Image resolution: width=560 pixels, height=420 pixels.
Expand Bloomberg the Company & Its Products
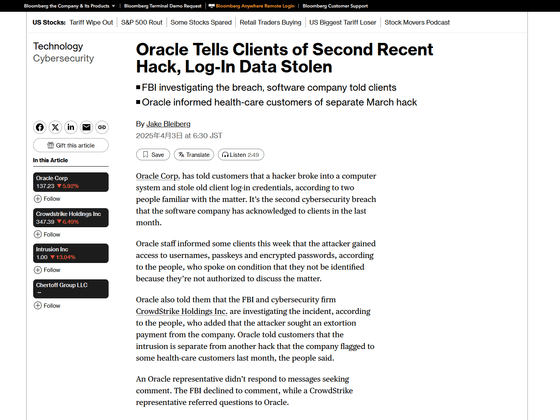(69, 6)
